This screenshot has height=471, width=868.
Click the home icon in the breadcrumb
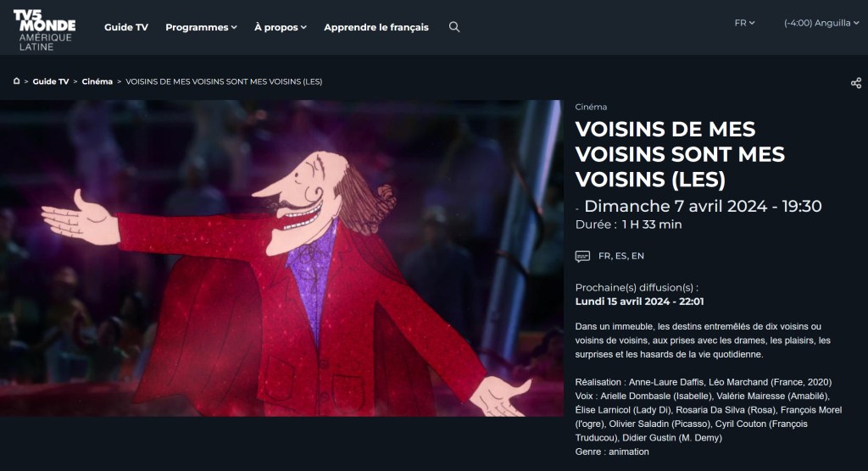[x=16, y=81]
